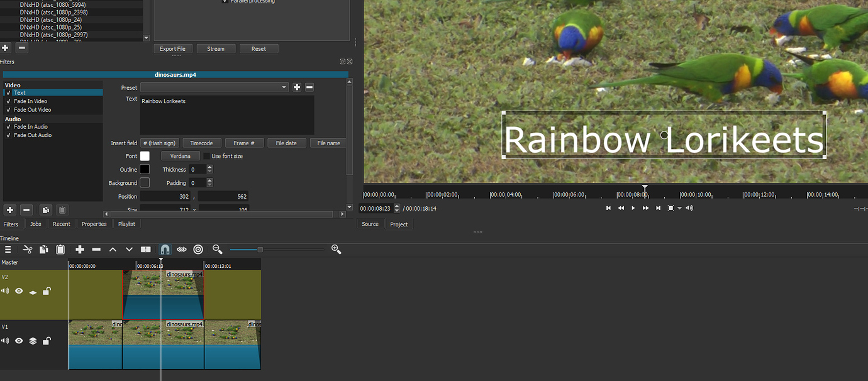Lock the V1 track

(47, 340)
